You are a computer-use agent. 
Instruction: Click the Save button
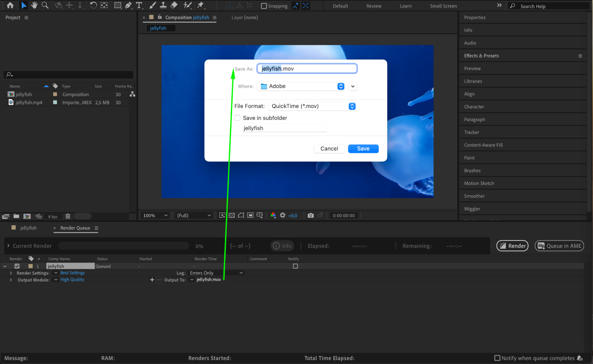click(x=363, y=149)
